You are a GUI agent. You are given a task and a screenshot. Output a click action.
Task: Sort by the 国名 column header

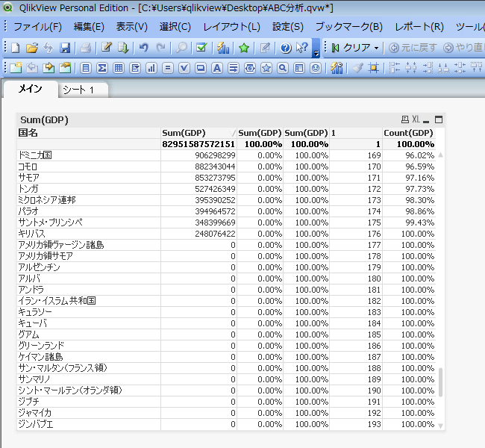click(28, 133)
